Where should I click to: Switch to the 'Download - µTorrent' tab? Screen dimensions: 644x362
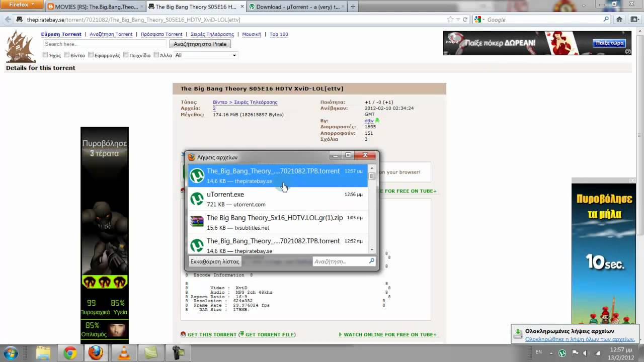(x=296, y=7)
